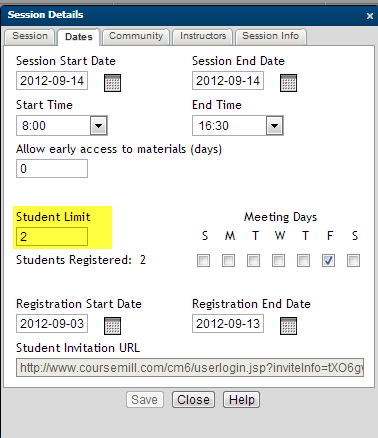Expand the End Time dropdown
This screenshot has width=378, height=438.
click(x=274, y=126)
